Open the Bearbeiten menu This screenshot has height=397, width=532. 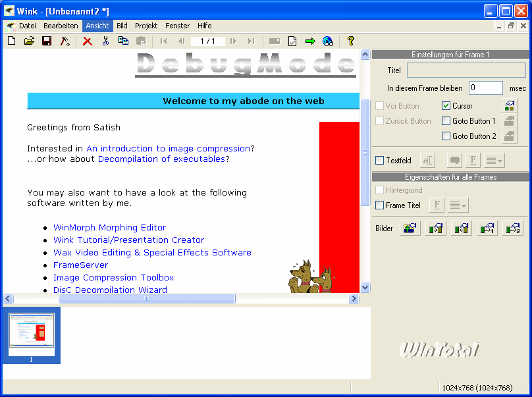point(61,26)
